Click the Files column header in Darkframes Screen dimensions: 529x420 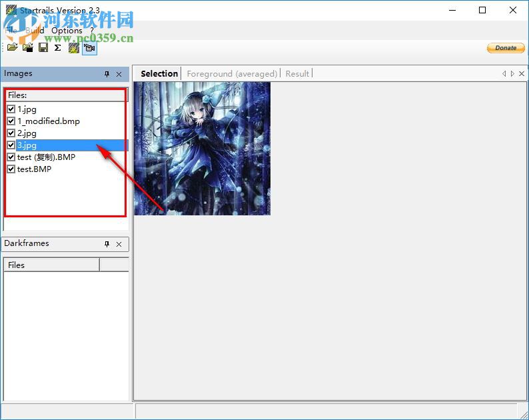pyautogui.click(x=51, y=265)
